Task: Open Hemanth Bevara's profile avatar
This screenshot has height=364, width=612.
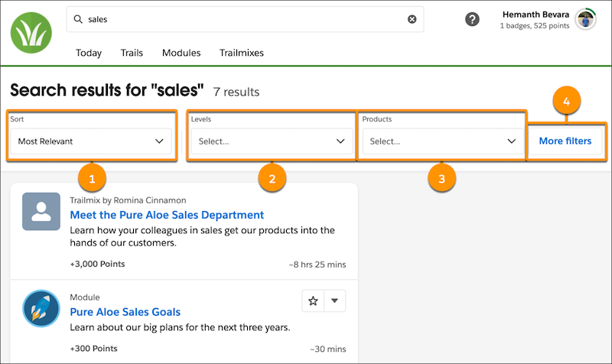Action: coord(585,19)
